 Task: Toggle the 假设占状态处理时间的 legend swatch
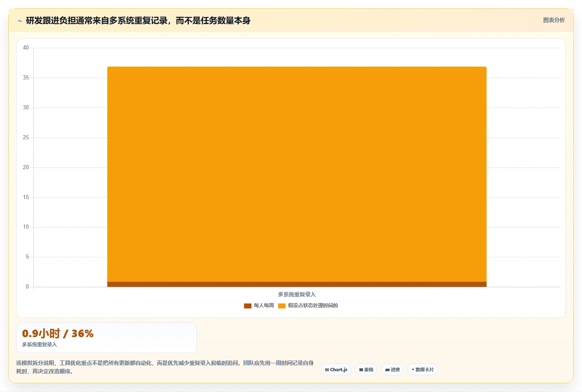pyautogui.click(x=282, y=306)
